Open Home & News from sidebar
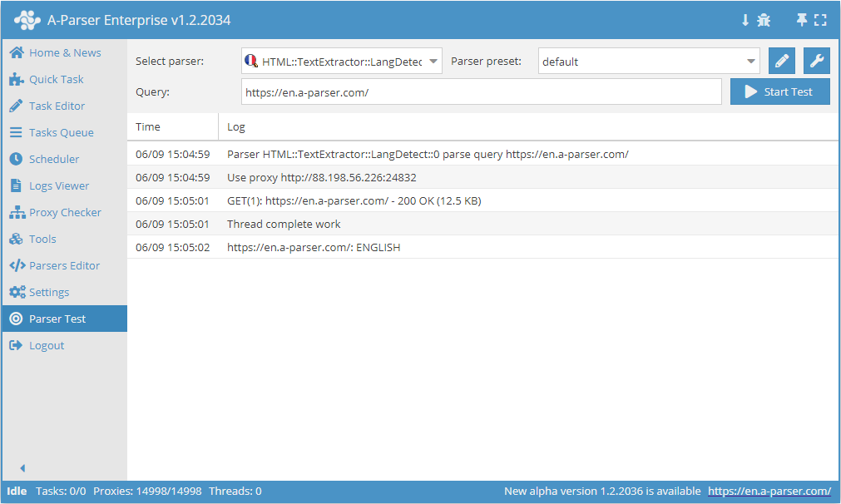Image resolution: width=841 pixels, height=504 pixels. (64, 52)
